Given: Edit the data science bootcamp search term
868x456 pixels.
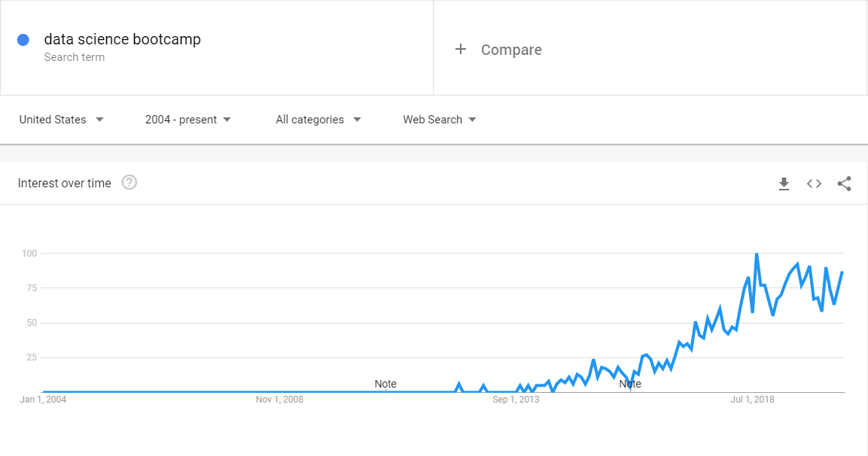Looking at the screenshot, I should click(x=123, y=39).
